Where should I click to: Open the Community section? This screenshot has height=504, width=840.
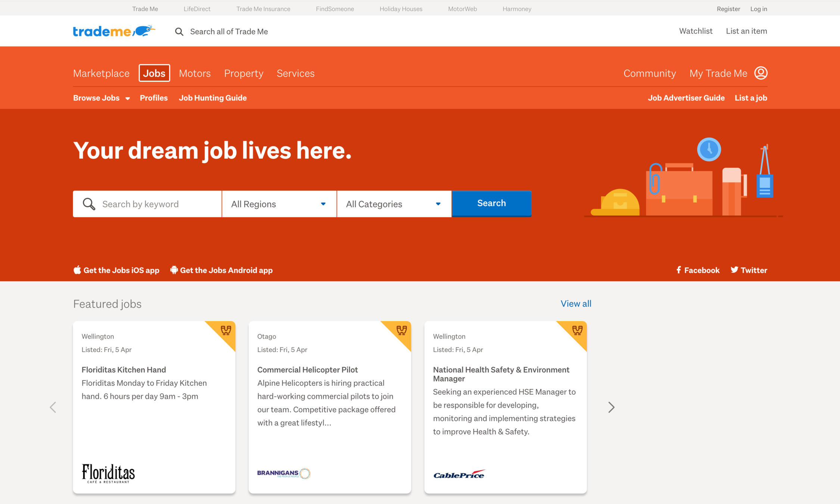650,73
